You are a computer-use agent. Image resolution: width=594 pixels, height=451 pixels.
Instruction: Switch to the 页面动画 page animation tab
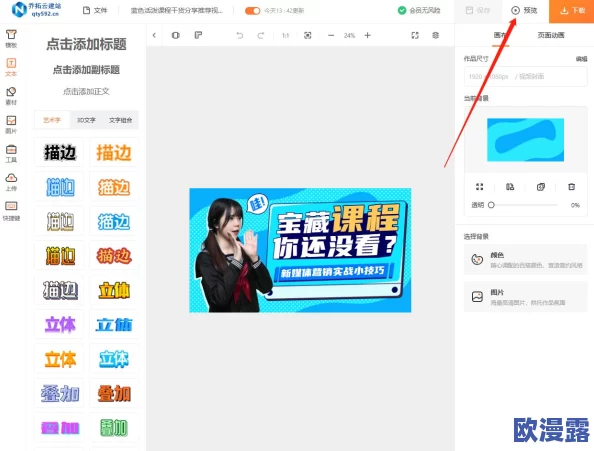point(551,35)
